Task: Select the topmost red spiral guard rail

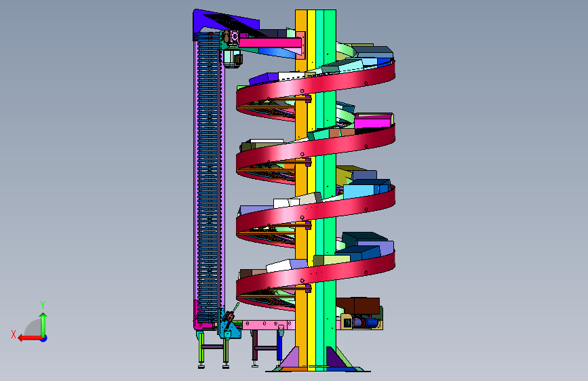Action: 315,87
